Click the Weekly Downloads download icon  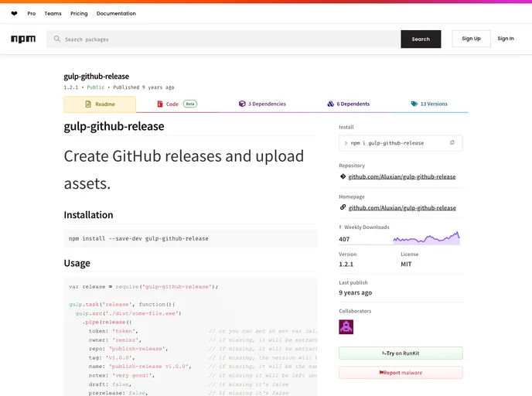click(340, 227)
